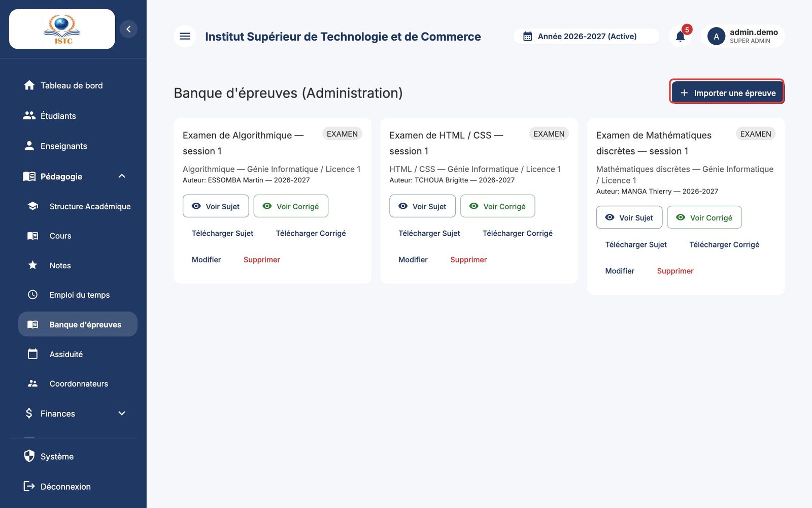Download Sujet of Algorithmique exam
The width and height of the screenshot is (812, 508).
222,233
